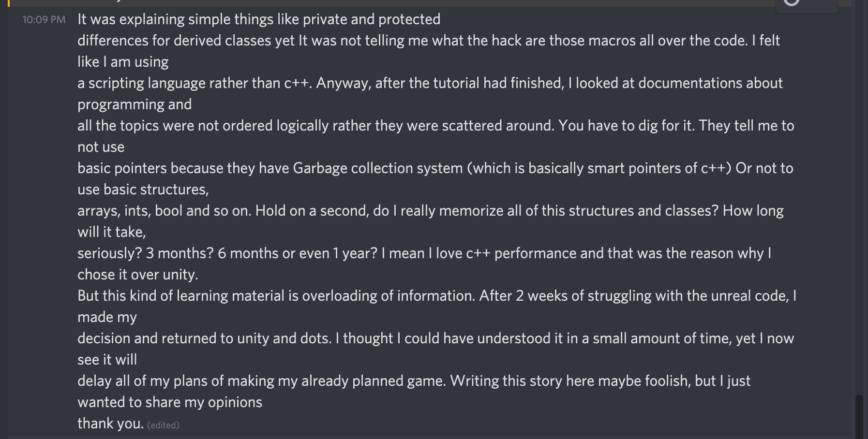The height and width of the screenshot is (439, 868).
Task: Click the text 'like I am using'
Action: click(x=123, y=62)
